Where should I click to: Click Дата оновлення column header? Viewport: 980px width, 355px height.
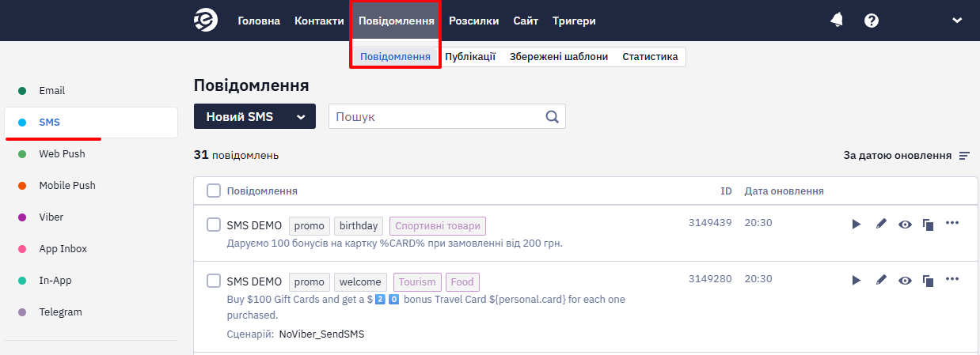tap(784, 191)
